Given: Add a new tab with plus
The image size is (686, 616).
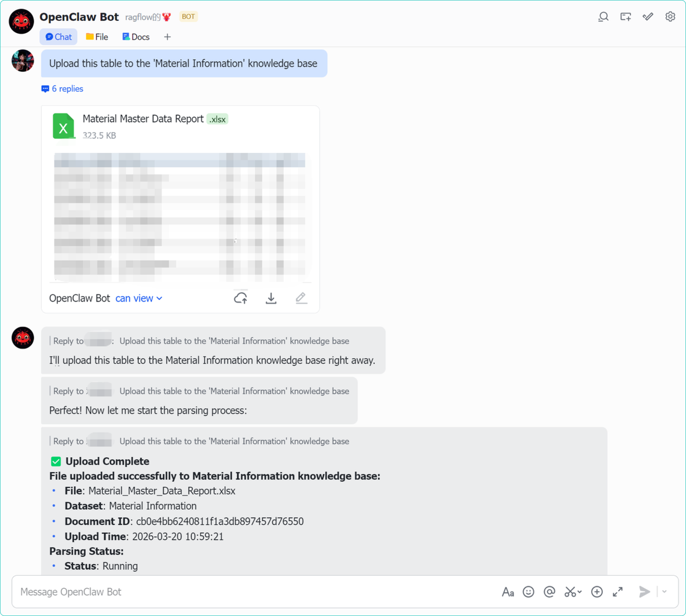Looking at the screenshot, I should click(167, 37).
